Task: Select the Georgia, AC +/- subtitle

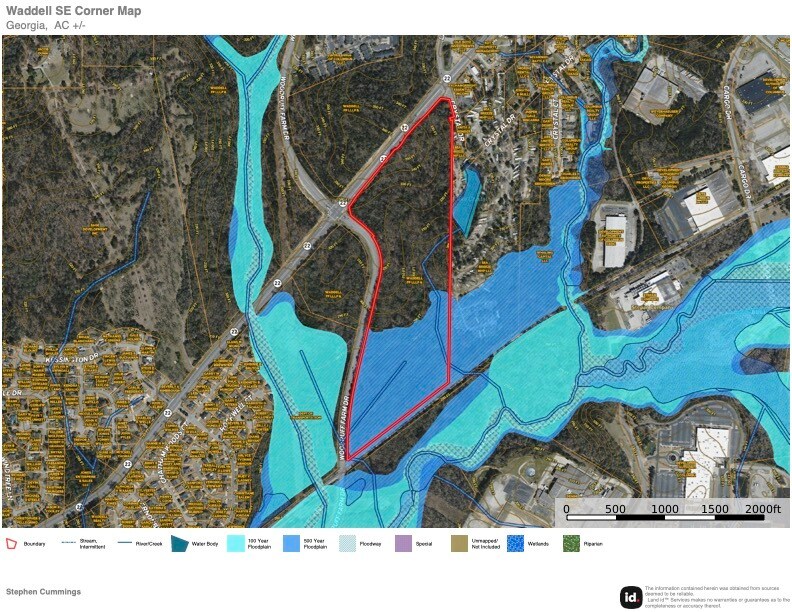Action: (x=46, y=25)
